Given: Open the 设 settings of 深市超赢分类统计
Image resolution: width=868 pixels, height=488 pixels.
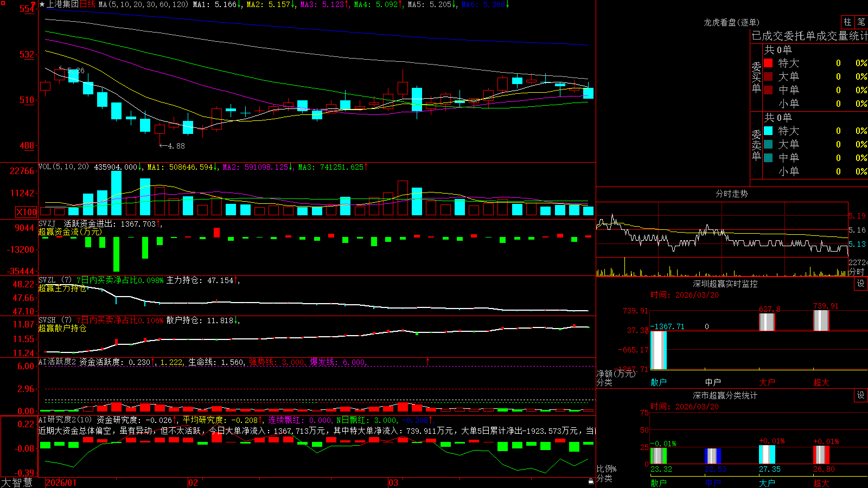Looking at the screenshot, I should point(861,395).
